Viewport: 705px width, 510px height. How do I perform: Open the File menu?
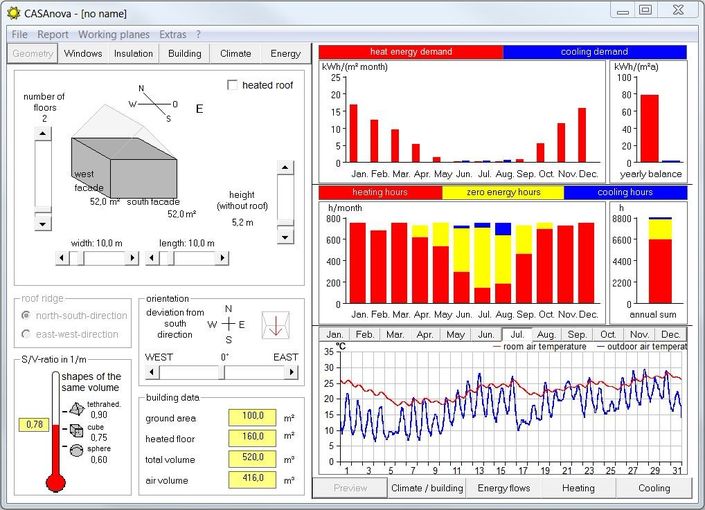(x=19, y=34)
